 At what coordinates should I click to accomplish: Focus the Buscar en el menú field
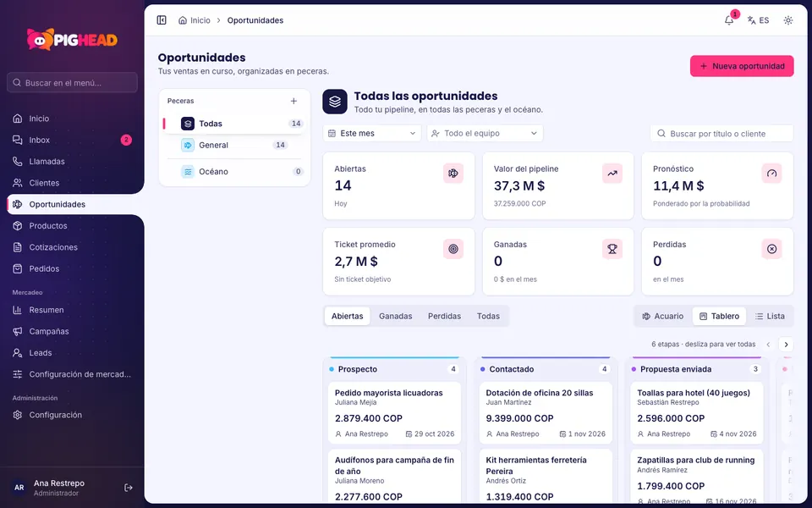73,82
